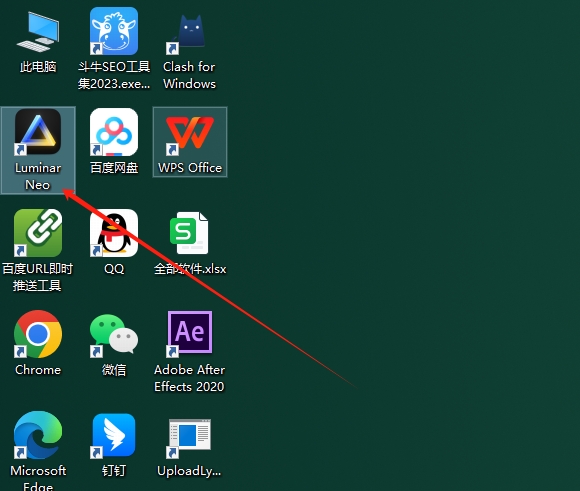Select the Adobe After Effects 2020 icon
The width and height of the screenshot is (580, 491).
click(x=190, y=334)
